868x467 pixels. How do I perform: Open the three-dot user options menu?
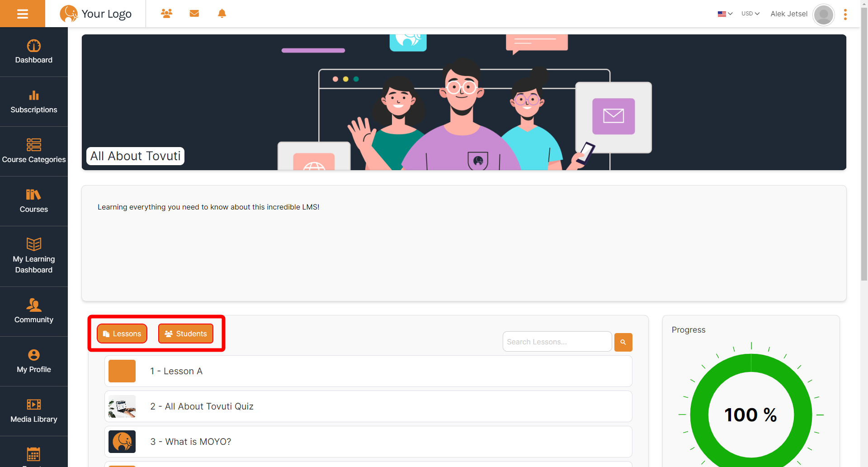(x=845, y=14)
